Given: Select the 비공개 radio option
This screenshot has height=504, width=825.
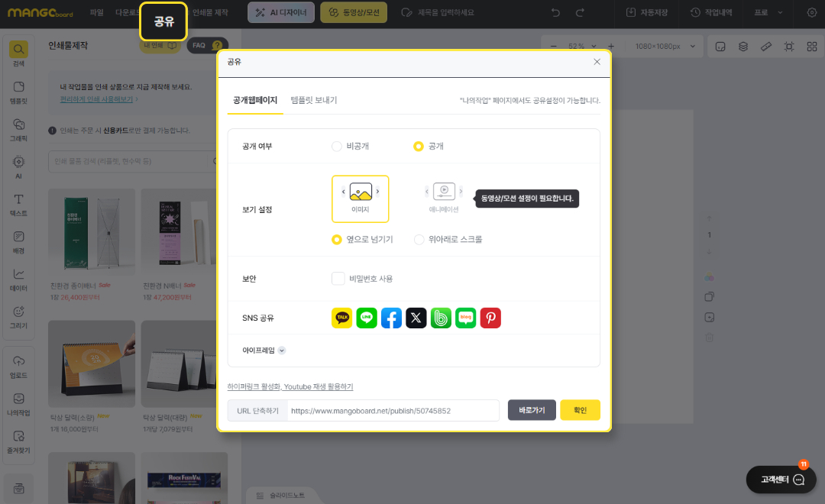Looking at the screenshot, I should coord(337,146).
